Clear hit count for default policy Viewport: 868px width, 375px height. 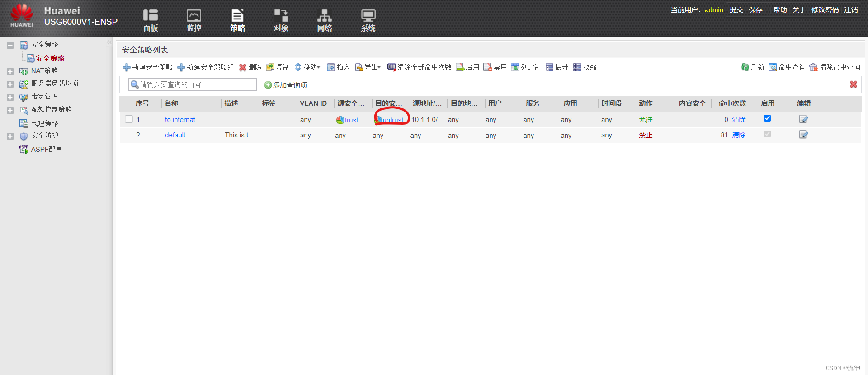point(739,135)
